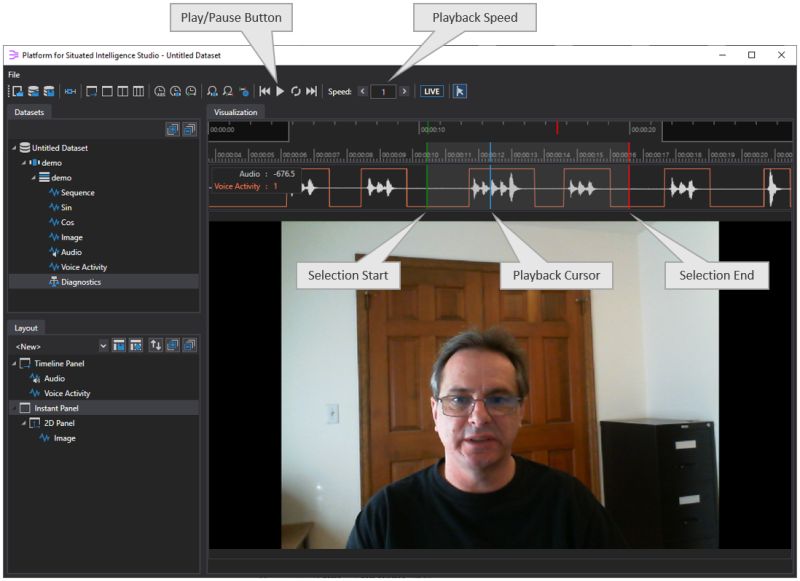Viewport: 800px width, 581px height.
Task: Select the Layout tab
Action: 26,328
